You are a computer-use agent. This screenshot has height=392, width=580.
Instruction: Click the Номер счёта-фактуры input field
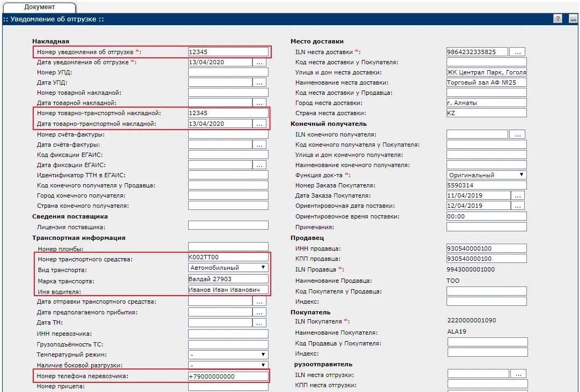point(228,134)
